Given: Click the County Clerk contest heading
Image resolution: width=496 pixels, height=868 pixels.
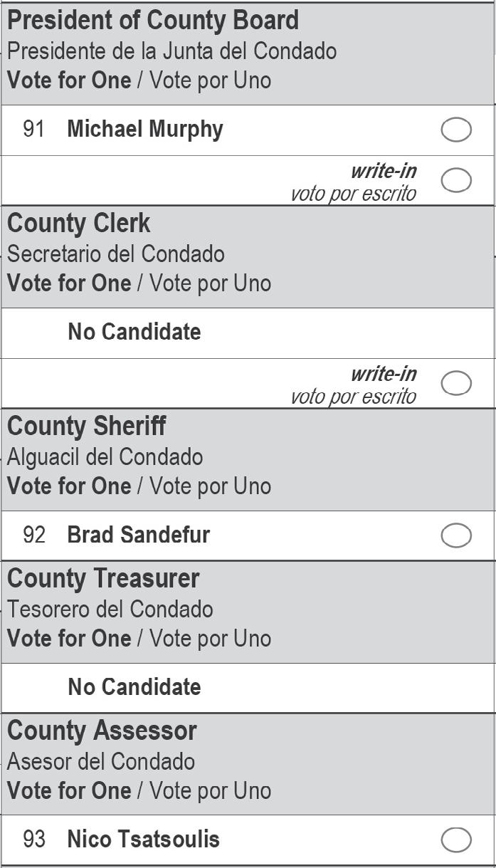Looking at the screenshot, I should (x=79, y=224).
